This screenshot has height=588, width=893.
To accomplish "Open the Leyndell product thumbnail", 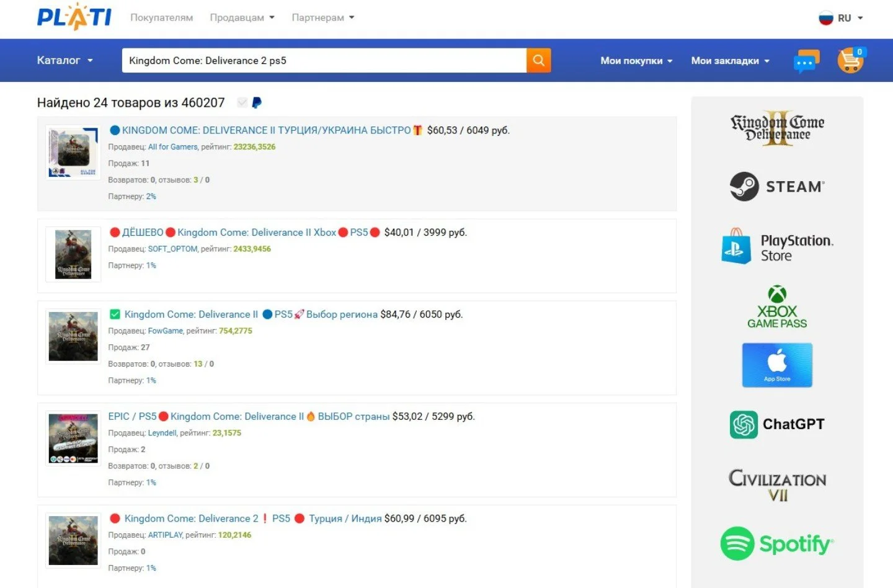I will coord(73,439).
